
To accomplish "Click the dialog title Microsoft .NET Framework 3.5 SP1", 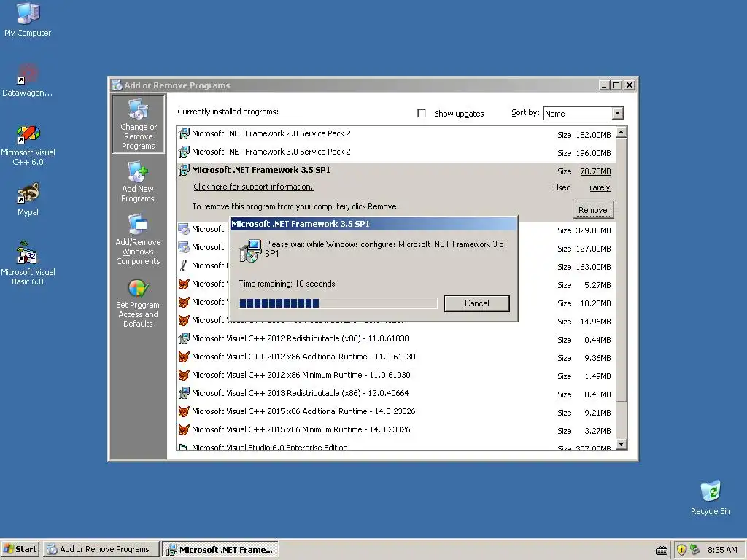I will (300, 224).
